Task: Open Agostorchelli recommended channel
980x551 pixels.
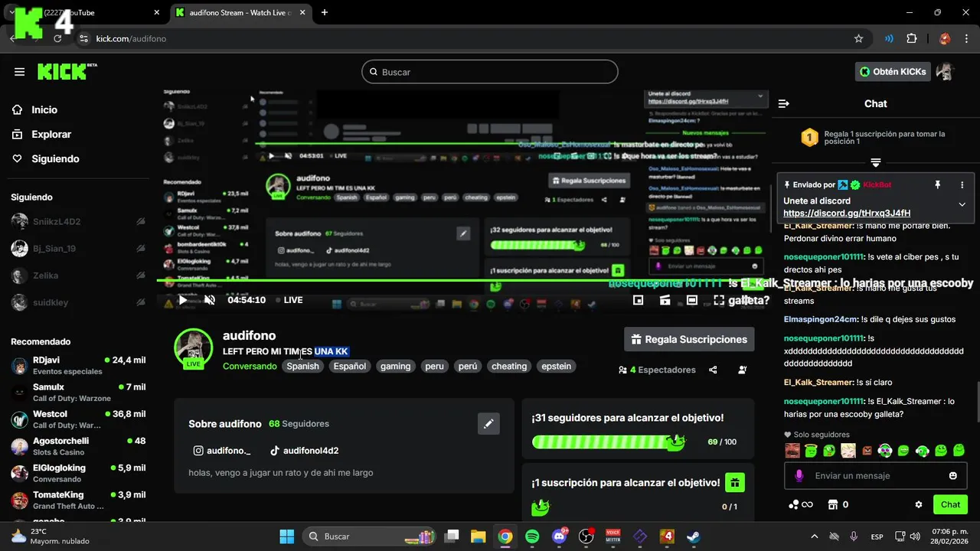Action: click(x=78, y=446)
